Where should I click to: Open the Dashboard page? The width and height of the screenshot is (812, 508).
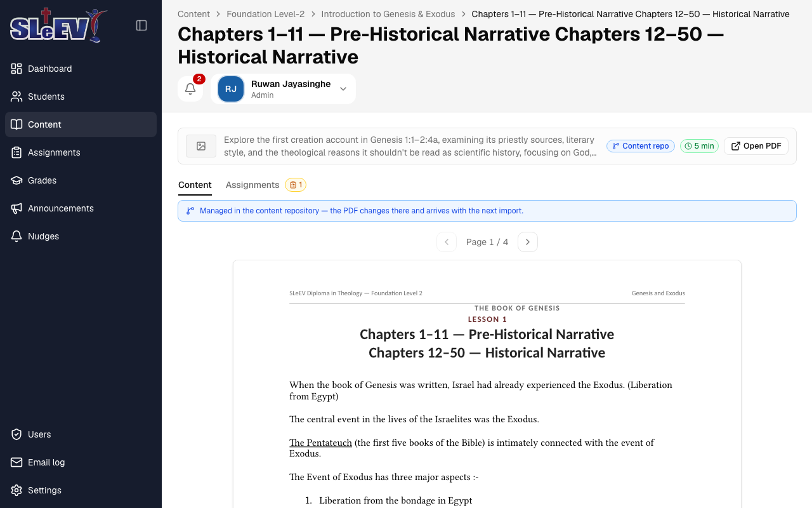point(81,69)
